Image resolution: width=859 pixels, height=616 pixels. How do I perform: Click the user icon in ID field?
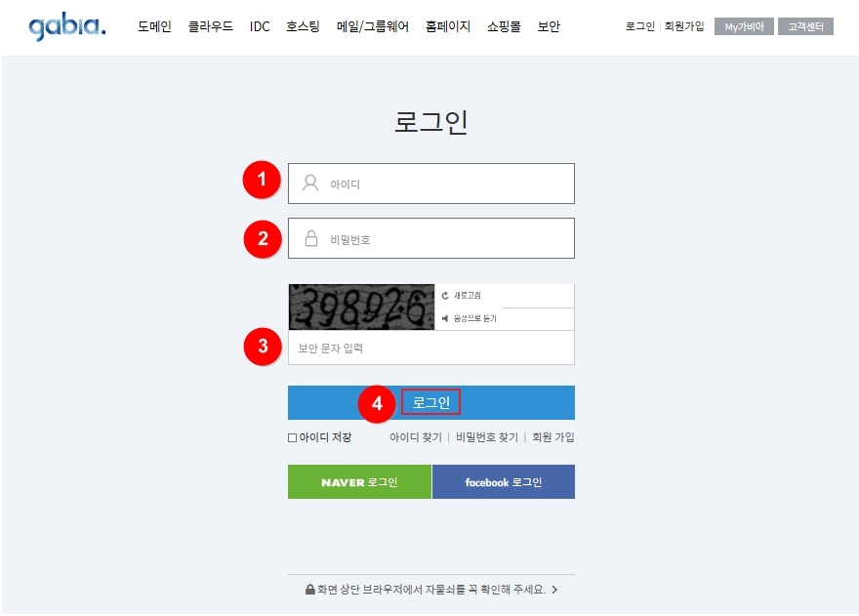310,184
